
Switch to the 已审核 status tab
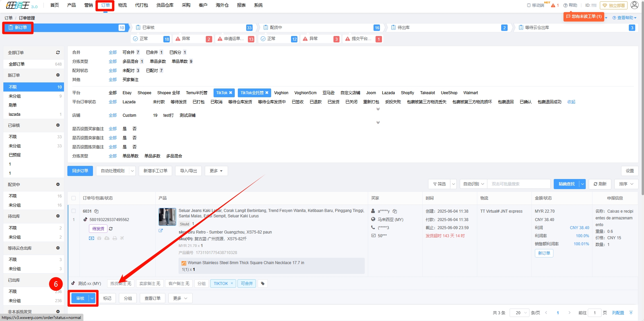tap(148, 28)
